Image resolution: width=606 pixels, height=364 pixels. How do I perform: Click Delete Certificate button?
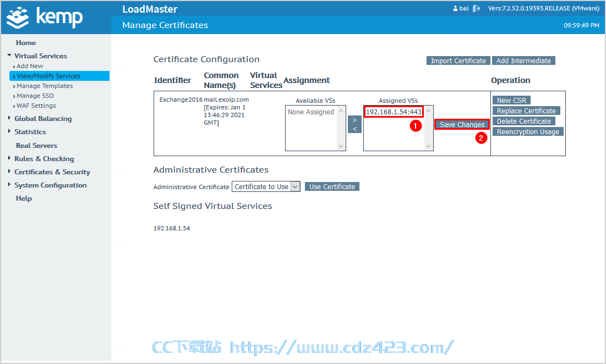click(523, 121)
